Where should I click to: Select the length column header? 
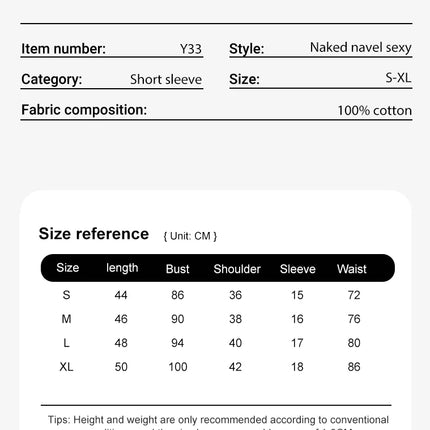point(122,268)
